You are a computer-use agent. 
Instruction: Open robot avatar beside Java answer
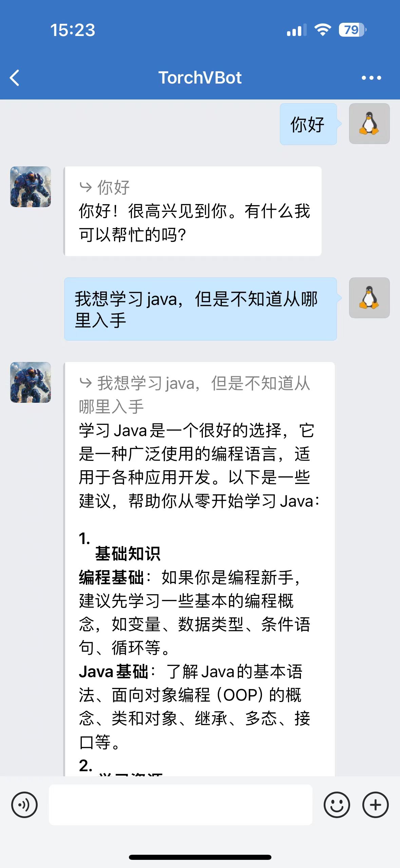coord(31,382)
